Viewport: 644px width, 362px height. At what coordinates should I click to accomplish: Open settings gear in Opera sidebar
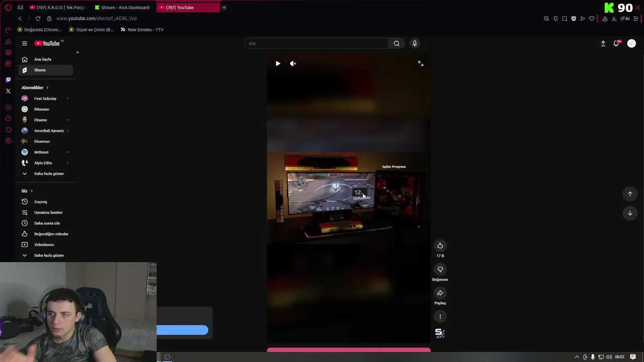(x=8, y=141)
